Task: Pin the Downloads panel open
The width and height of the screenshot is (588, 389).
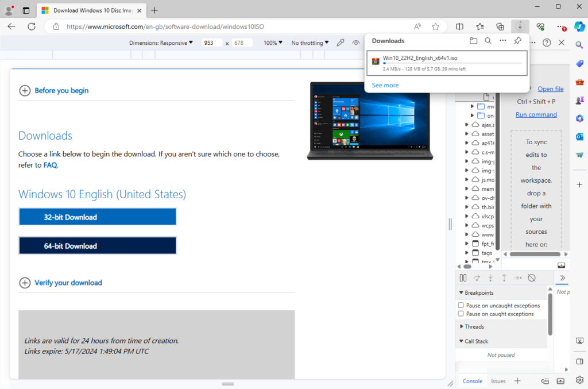Action: click(x=517, y=41)
